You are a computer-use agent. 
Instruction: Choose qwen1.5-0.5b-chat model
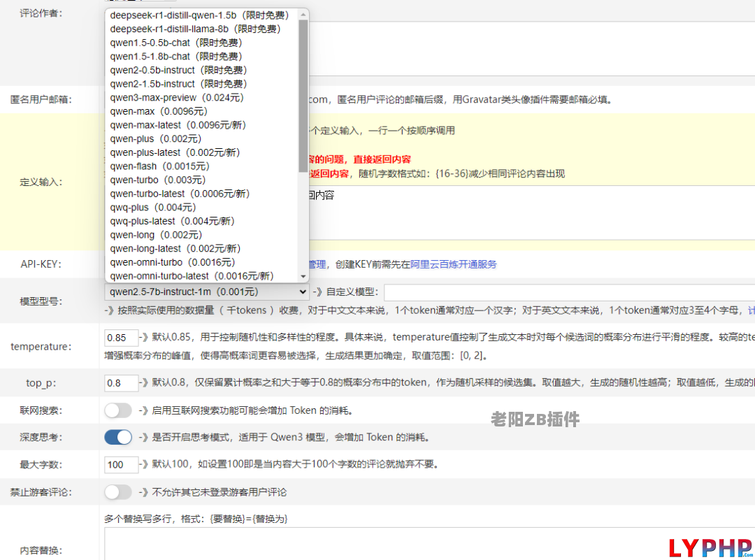coord(202,43)
